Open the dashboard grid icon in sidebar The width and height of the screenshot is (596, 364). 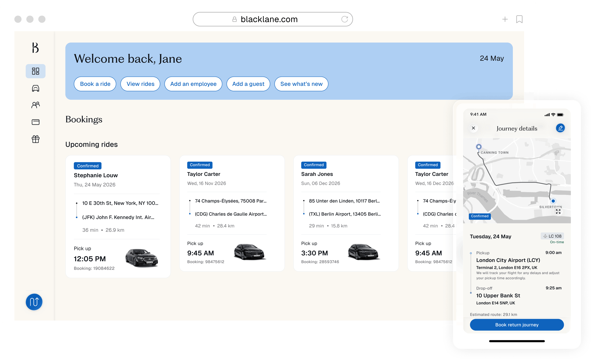click(x=36, y=71)
